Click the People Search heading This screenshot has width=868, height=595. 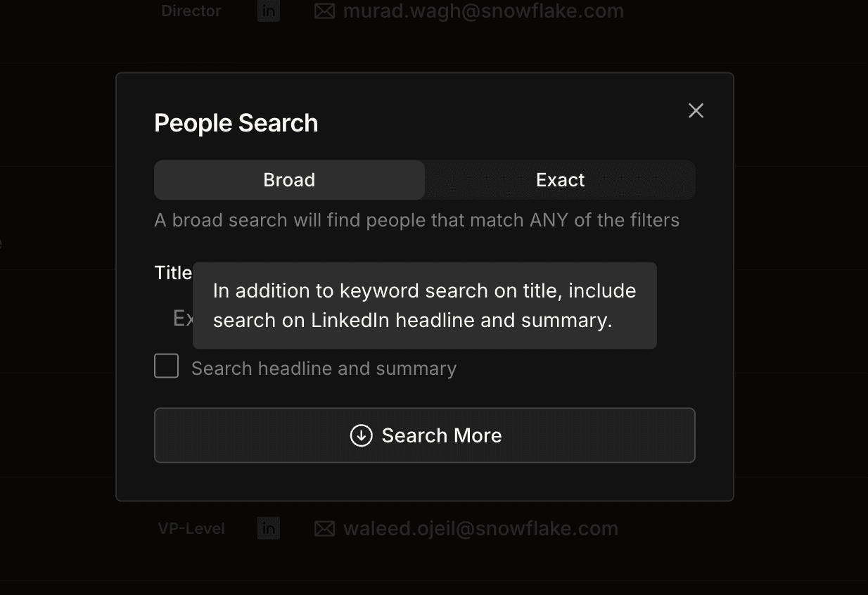click(x=236, y=123)
